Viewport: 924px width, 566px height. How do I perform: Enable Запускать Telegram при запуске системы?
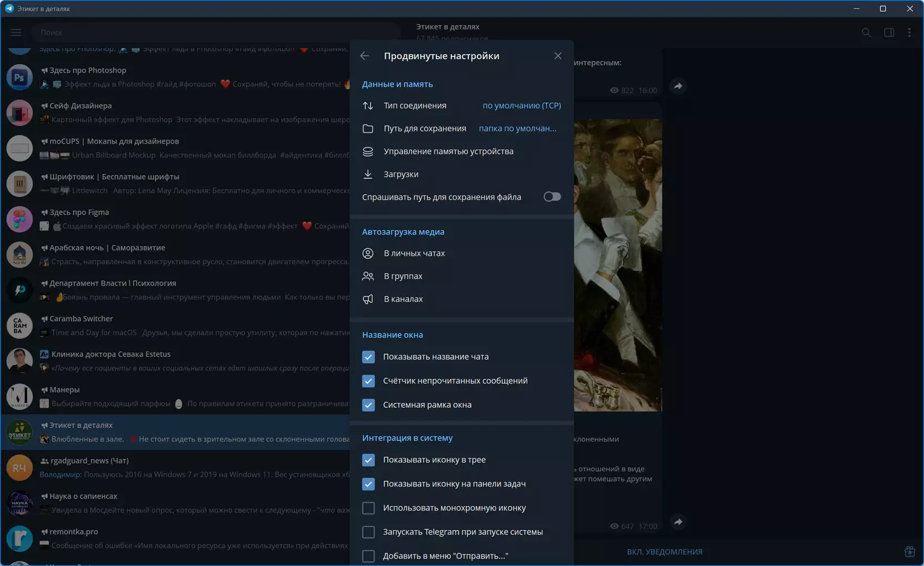point(368,532)
